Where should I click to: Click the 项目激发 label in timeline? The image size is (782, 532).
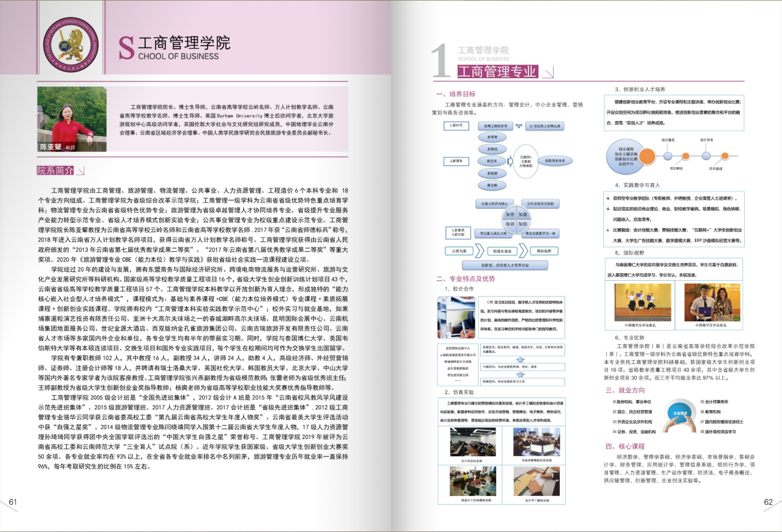pyautogui.click(x=668, y=140)
